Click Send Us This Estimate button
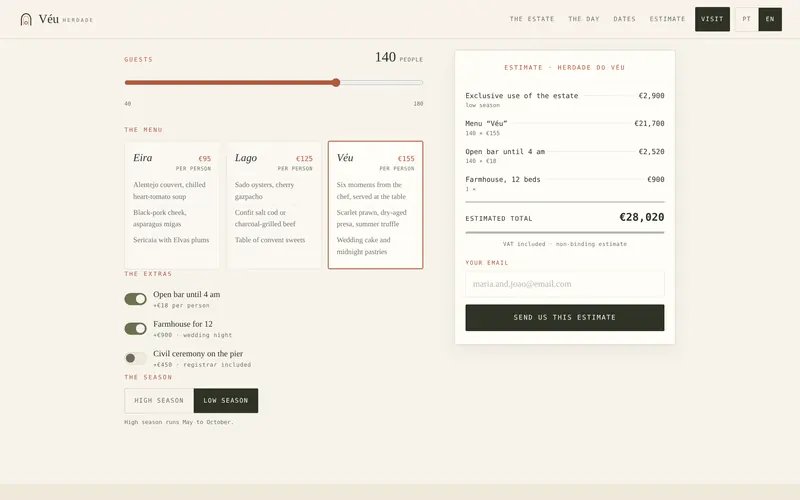 point(565,317)
